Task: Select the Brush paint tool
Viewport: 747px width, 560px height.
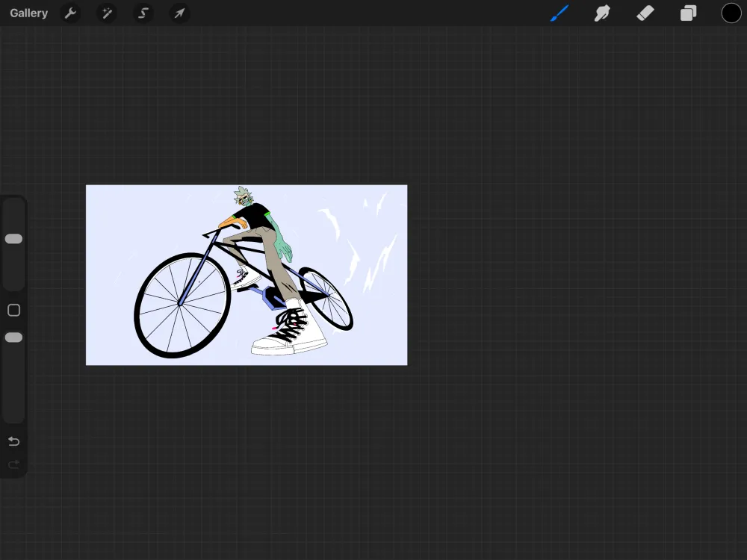Action: 560,13
